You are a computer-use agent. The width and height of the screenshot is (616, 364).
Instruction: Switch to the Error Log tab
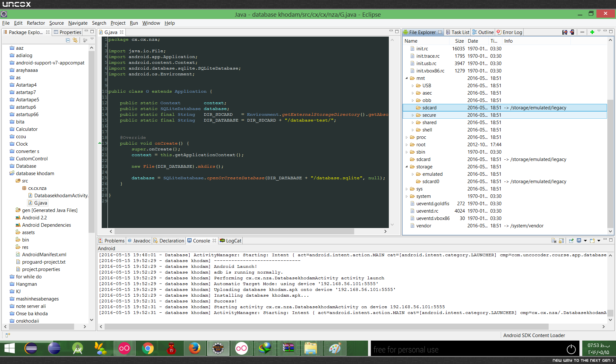pos(509,32)
